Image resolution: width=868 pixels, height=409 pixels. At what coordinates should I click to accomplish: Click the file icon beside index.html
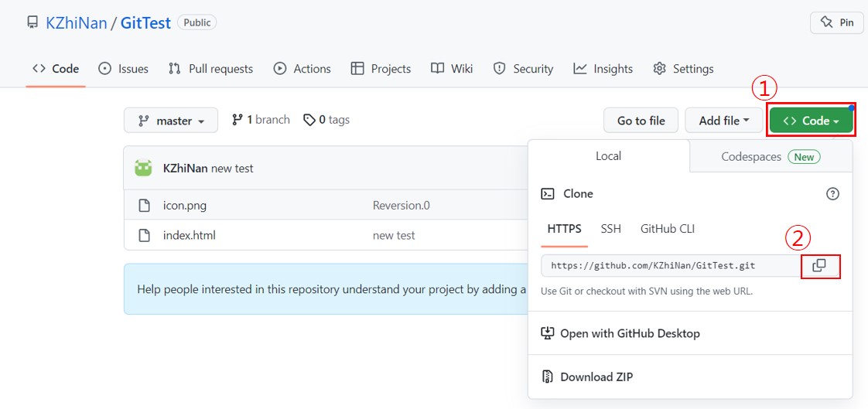pos(144,235)
